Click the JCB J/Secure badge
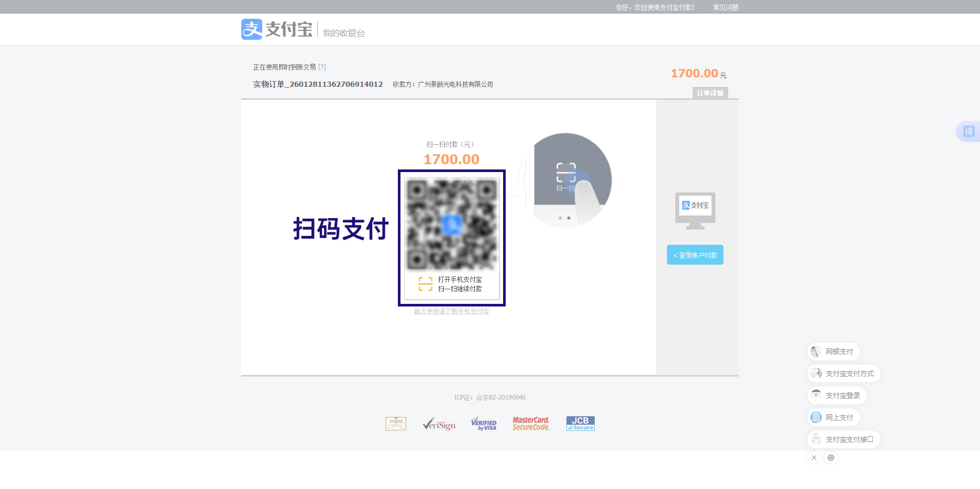Screen dimensions: 980x489 [x=580, y=424]
